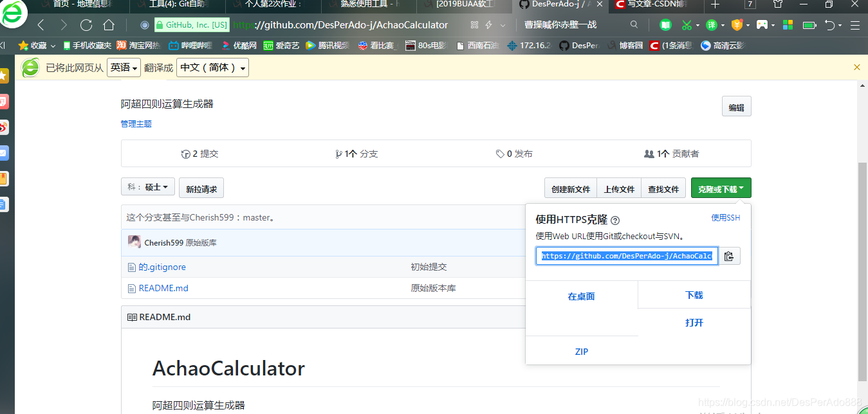Copy clone URL with the clipboard icon

click(x=729, y=256)
